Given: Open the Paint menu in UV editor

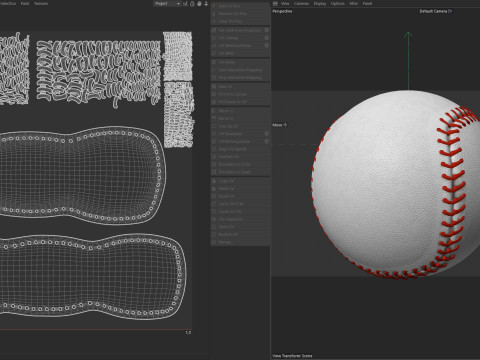Looking at the screenshot, I should pos(25,3).
